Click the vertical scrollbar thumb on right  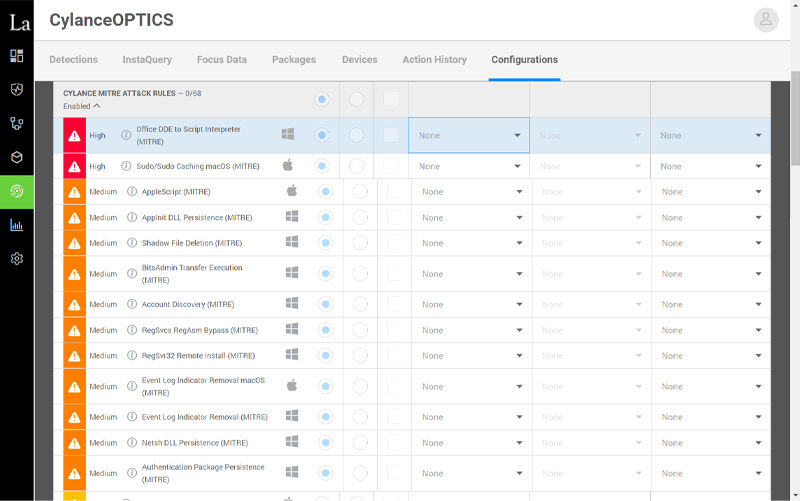[x=795, y=118]
